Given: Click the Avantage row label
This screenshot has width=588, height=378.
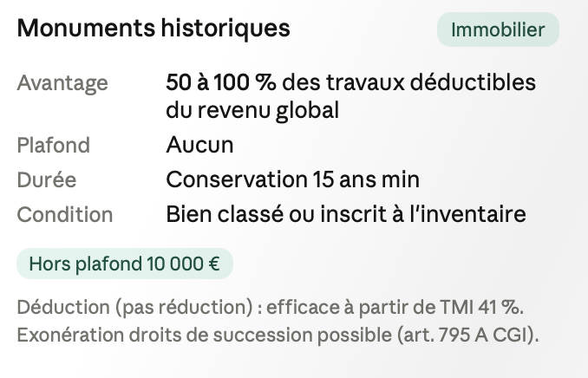Looking at the screenshot, I should pos(62,83).
